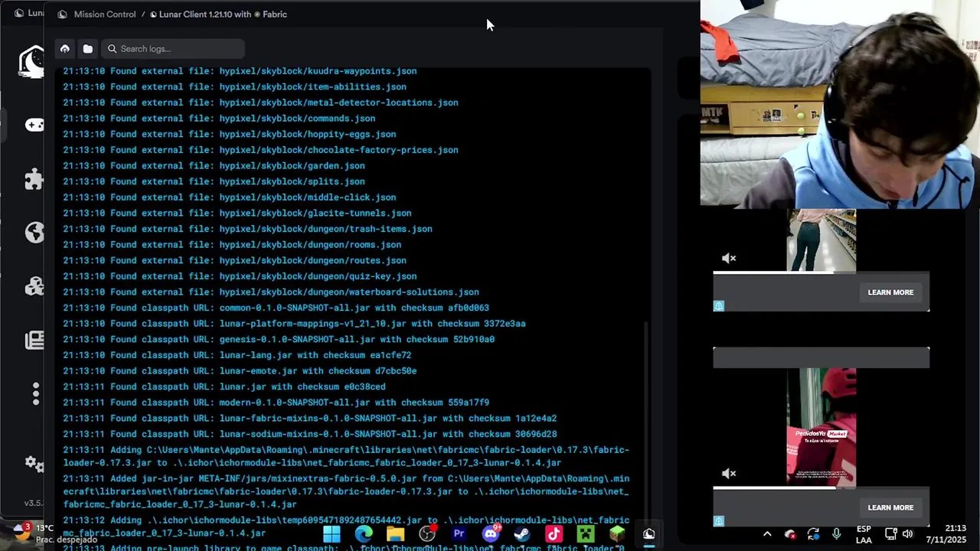Show hidden system tray icons
The image size is (980, 551).
pos(767,534)
